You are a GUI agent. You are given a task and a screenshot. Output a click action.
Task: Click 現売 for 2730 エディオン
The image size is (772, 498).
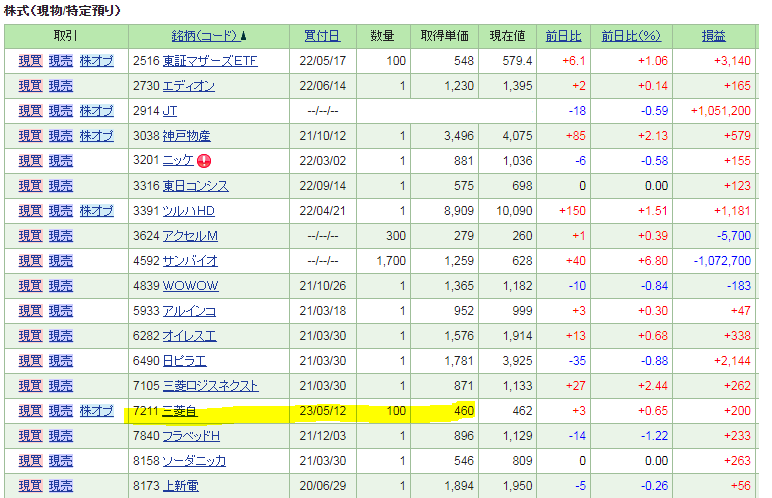click(61, 86)
